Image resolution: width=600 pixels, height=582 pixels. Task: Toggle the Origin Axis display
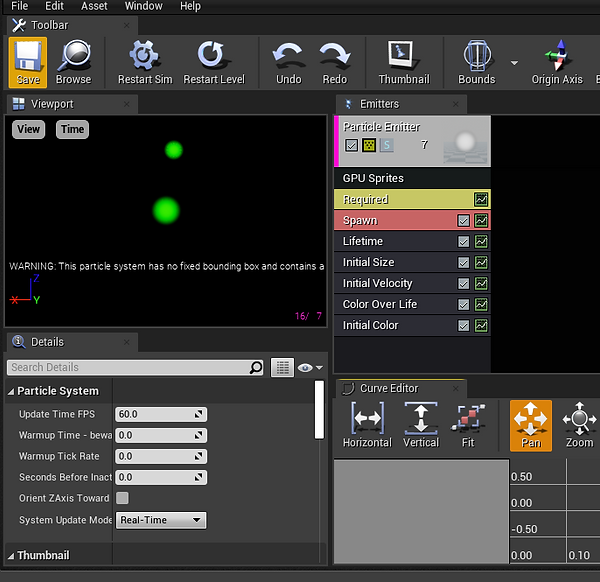(x=557, y=62)
